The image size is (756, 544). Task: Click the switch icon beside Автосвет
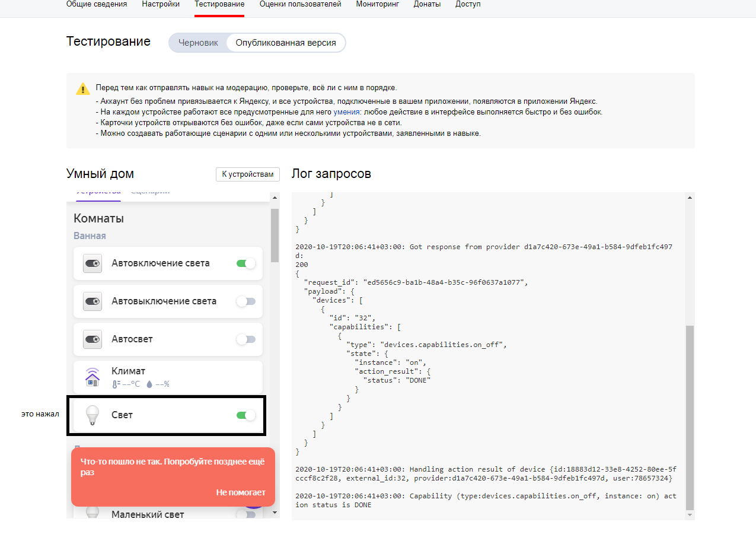tap(92, 339)
